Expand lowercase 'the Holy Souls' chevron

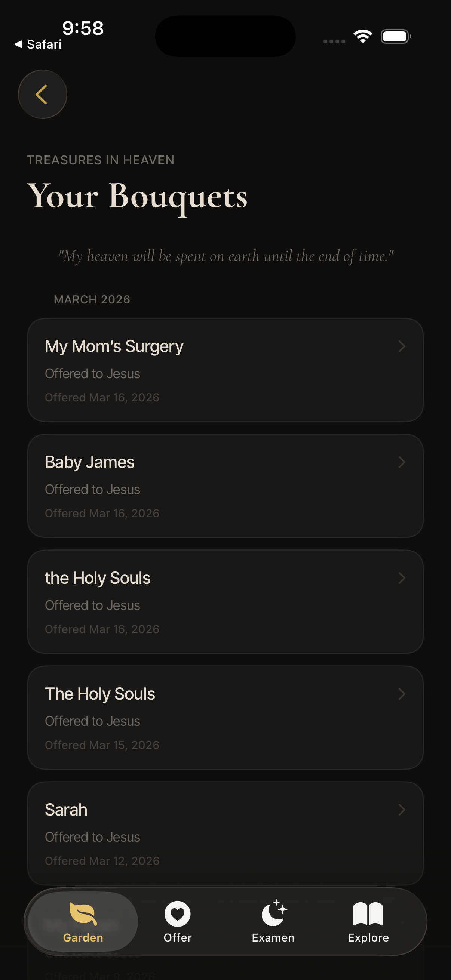click(402, 578)
